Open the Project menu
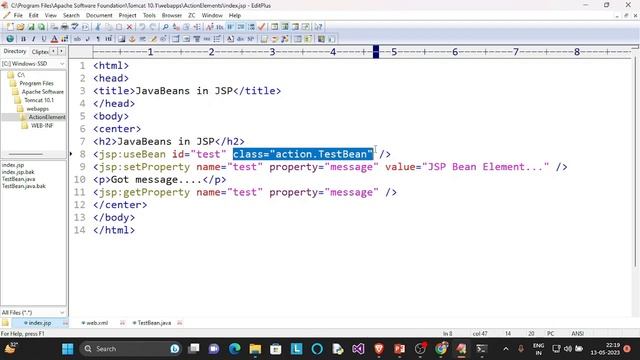The image size is (640, 360). [127, 16]
